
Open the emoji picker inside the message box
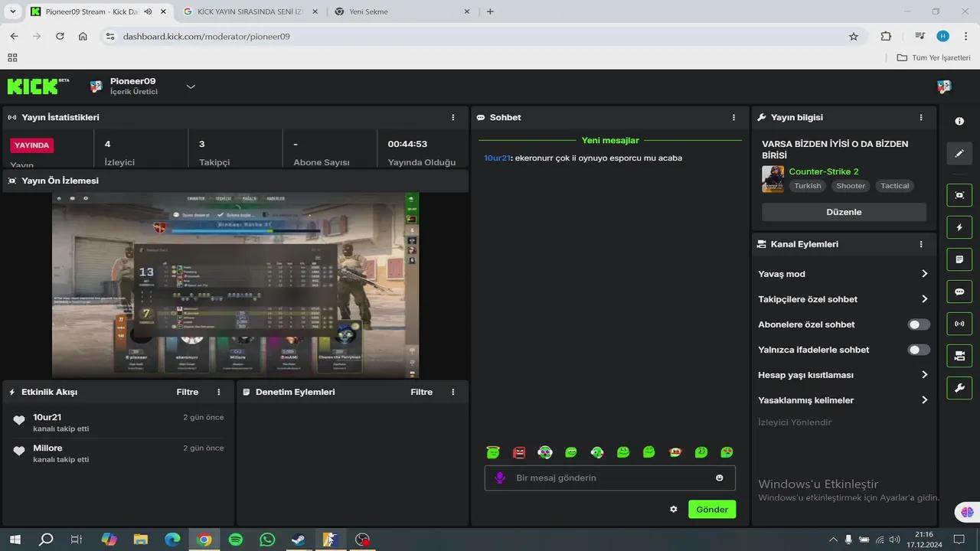719,478
